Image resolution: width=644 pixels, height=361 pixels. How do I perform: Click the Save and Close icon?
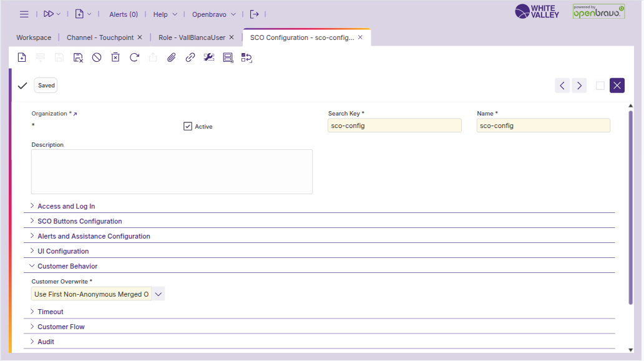point(78,57)
